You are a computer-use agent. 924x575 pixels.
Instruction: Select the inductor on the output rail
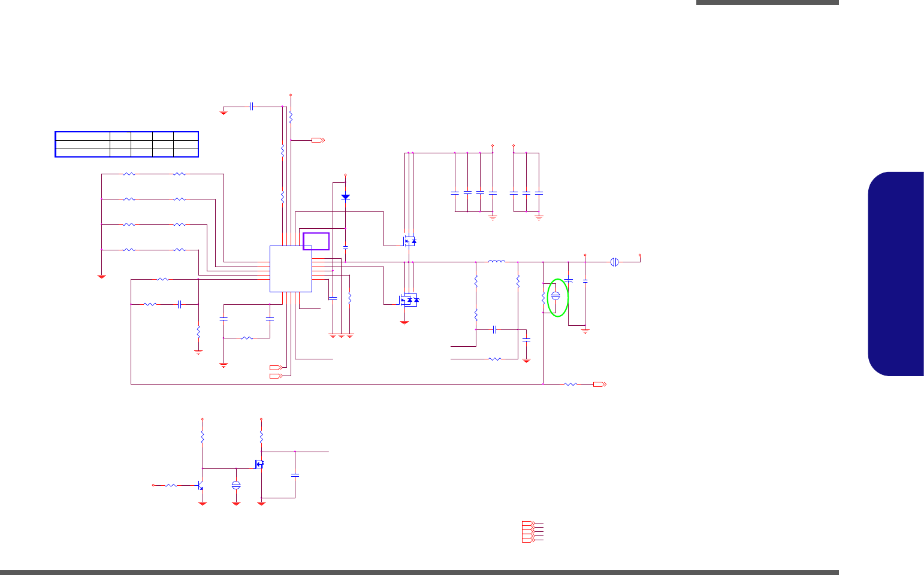pyautogui.click(x=497, y=262)
